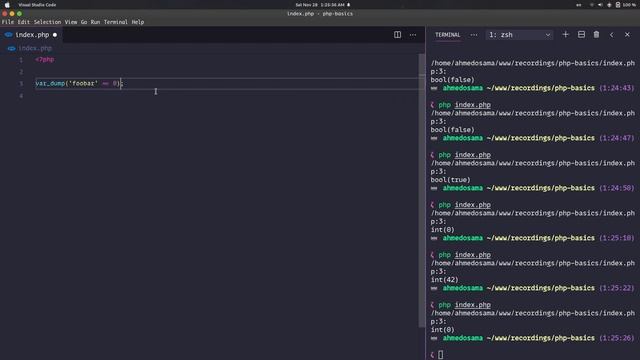Screen dimensions: 640x360
Task: Click the battery status icon
Action: [x=618, y=5]
